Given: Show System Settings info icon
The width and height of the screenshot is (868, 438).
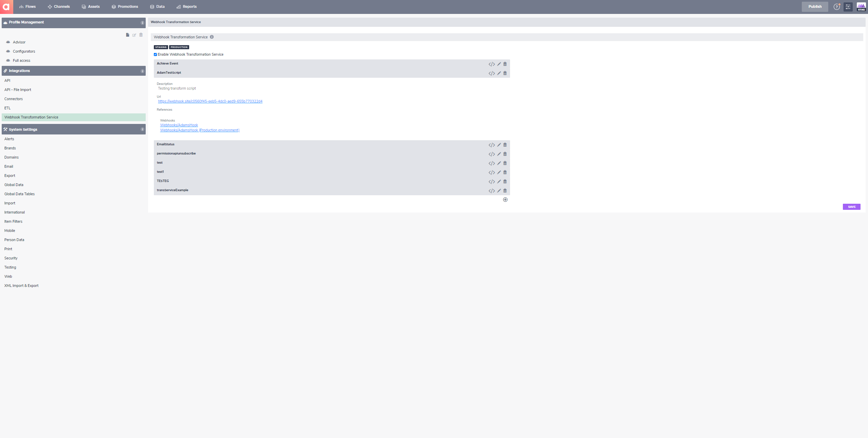Looking at the screenshot, I should coord(142,129).
